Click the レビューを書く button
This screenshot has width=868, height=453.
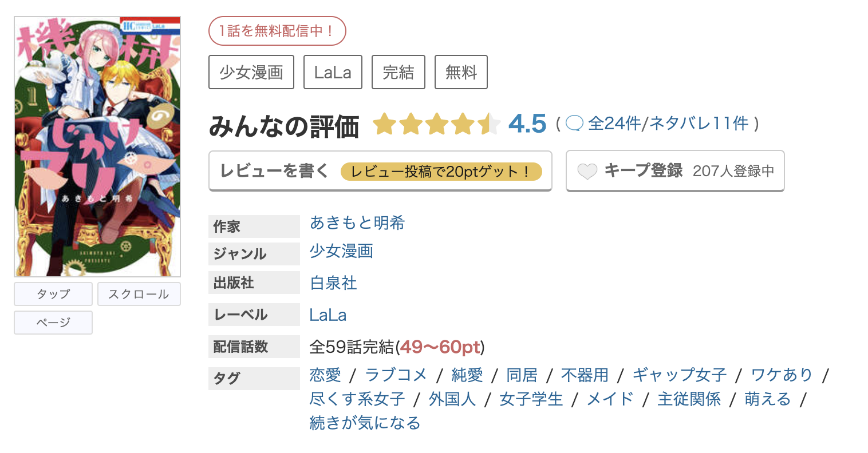pyautogui.click(x=273, y=170)
